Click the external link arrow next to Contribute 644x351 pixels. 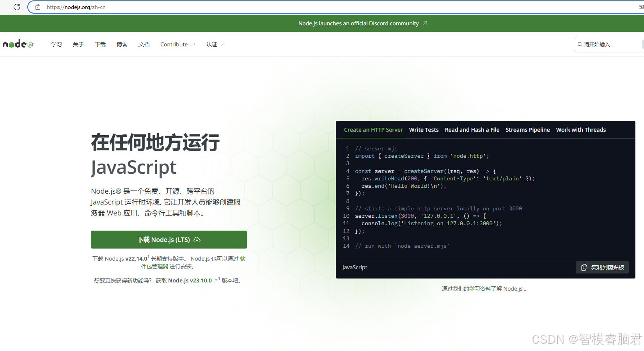click(193, 44)
